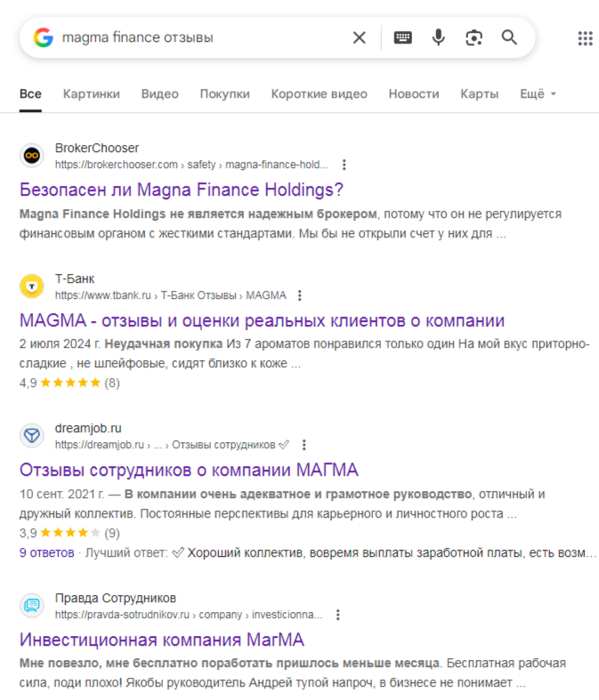The height and width of the screenshot is (700, 599).
Task: Clear the search query with X icon
Action: point(359,37)
